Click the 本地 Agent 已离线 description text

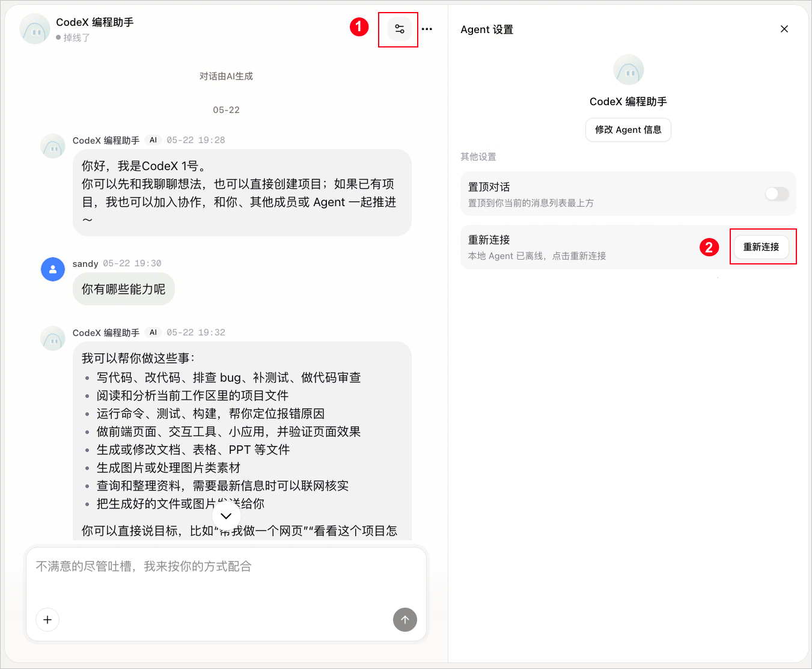pyautogui.click(x=537, y=256)
